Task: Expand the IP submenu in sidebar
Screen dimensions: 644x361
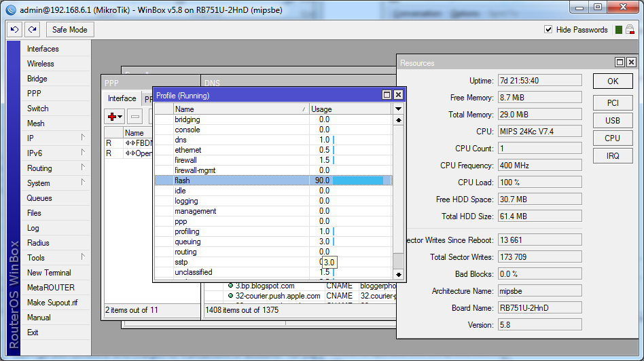Action: pos(83,137)
